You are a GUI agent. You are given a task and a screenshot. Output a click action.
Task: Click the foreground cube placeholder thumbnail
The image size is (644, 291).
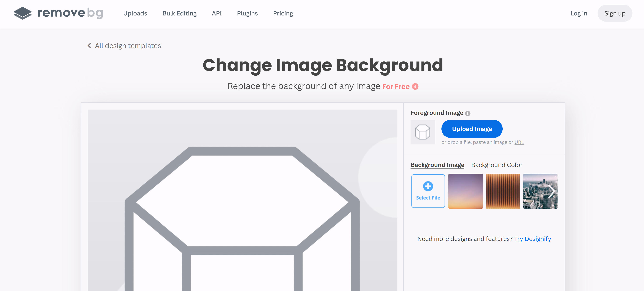pyautogui.click(x=422, y=132)
